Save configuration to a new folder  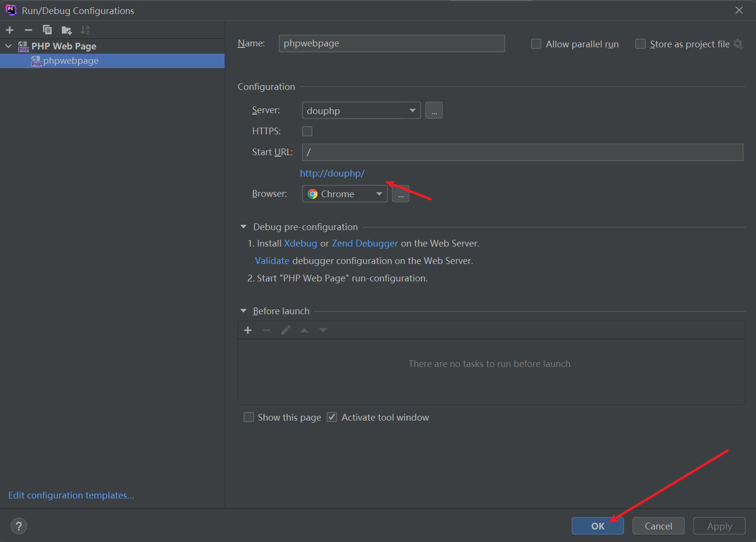point(67,30)
